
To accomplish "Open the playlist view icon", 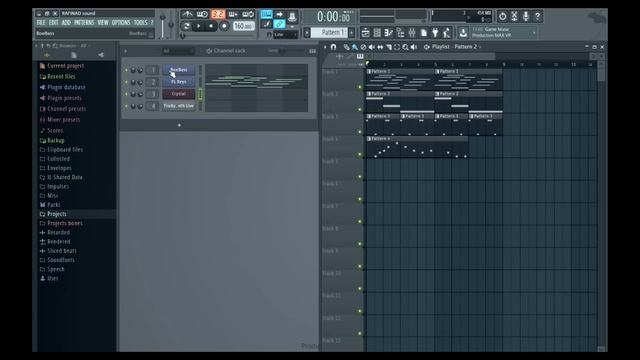I will (x=365, y=33).
